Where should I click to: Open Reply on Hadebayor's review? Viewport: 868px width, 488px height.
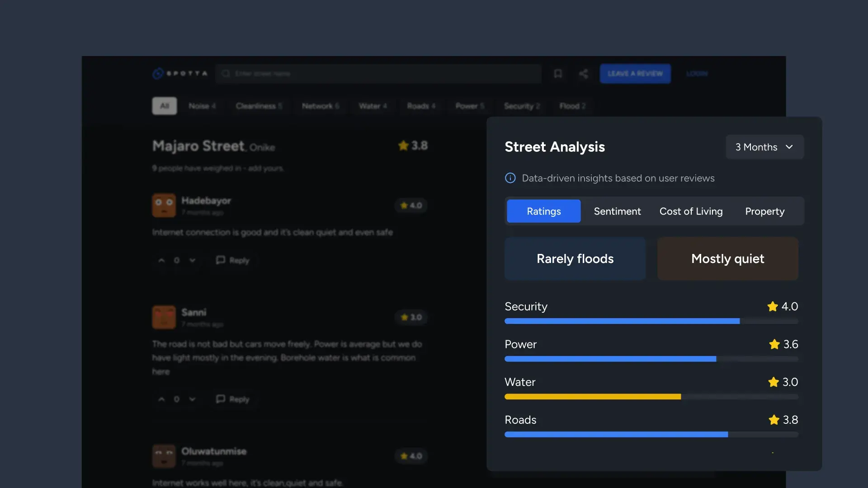(x=232, y=260)
